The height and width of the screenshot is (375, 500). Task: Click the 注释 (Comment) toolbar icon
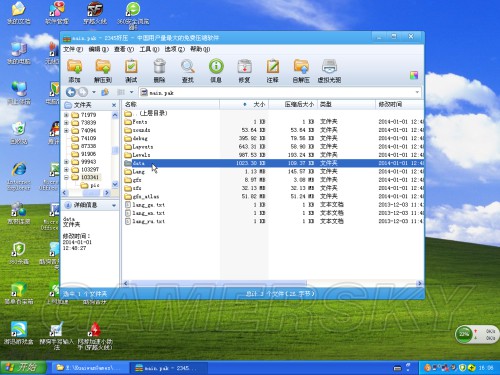tap(273, 66)
